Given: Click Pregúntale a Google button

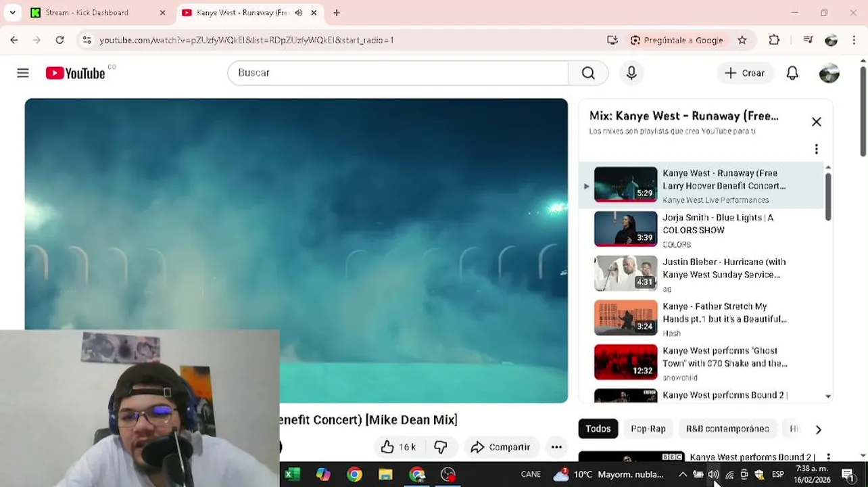Looking at the screenshot, I should [x=677, y=40].
